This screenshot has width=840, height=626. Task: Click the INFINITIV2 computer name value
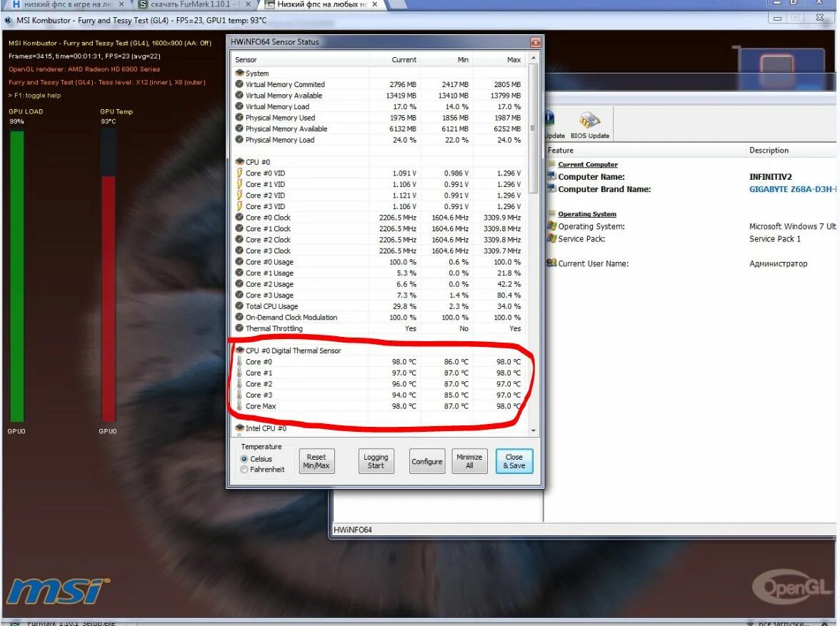(770, 177)
